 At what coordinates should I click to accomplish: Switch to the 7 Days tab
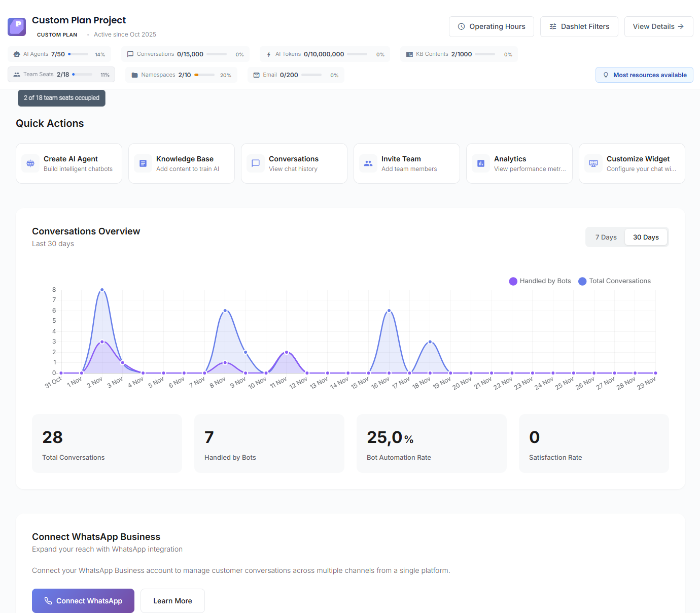[x=606, y=237]
